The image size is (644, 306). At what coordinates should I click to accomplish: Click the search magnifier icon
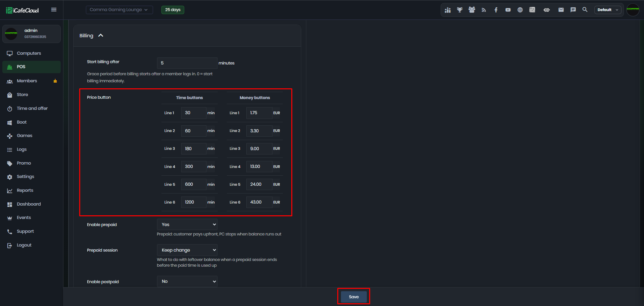(x=585, y=10)
